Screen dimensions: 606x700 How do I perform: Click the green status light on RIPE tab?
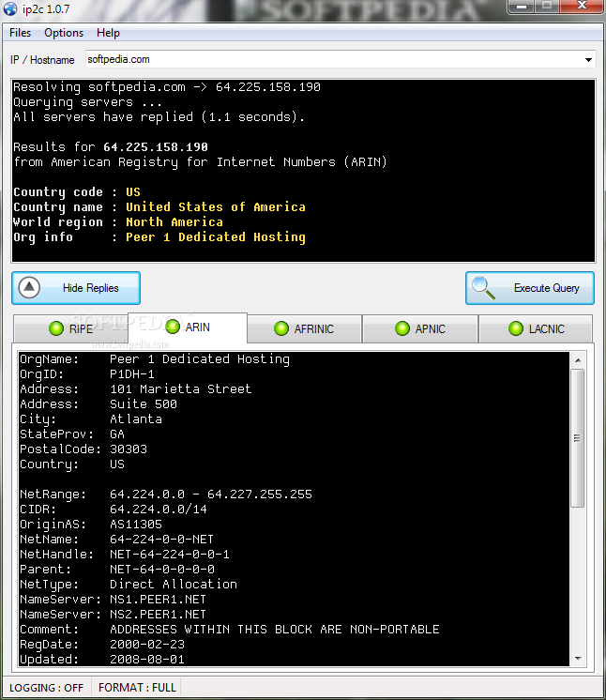point(56,328)
